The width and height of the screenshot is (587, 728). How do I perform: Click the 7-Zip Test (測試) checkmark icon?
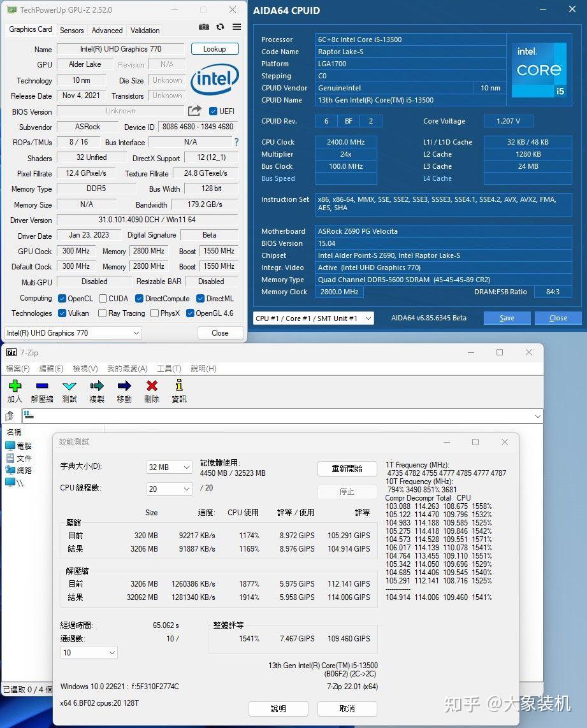coord(69,385)
